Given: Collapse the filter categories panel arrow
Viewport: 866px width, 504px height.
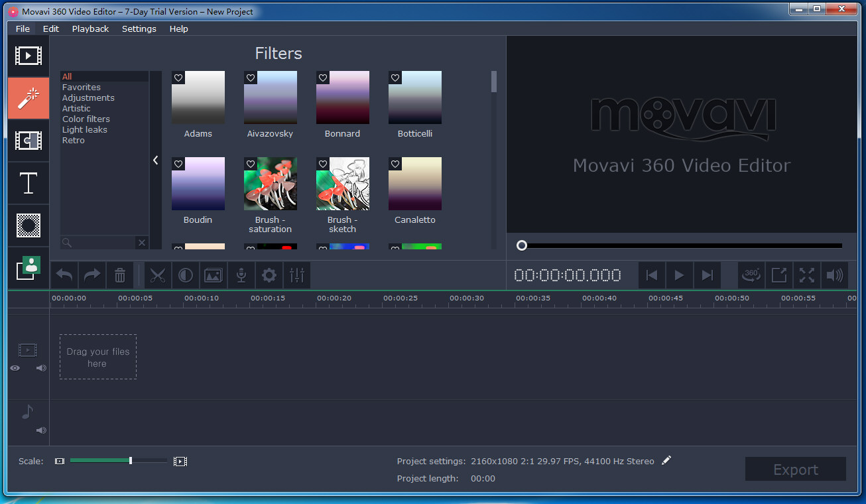Looking at the screenshot, I should click(155, 160).
